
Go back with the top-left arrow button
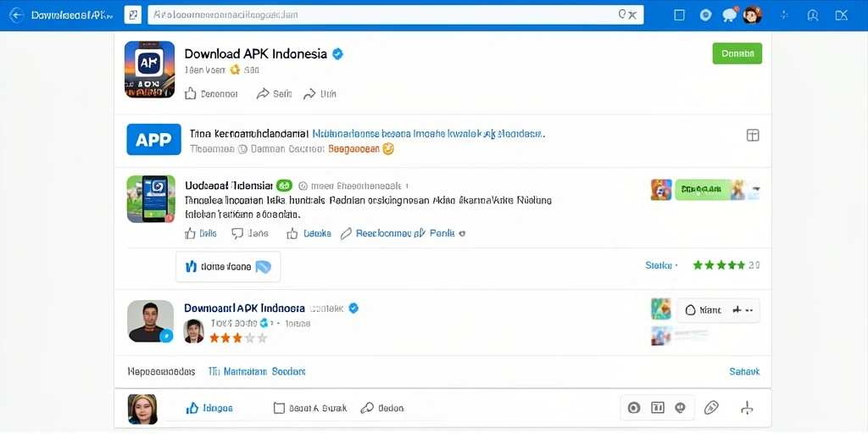pyautogui.click(x=17, y=15)
